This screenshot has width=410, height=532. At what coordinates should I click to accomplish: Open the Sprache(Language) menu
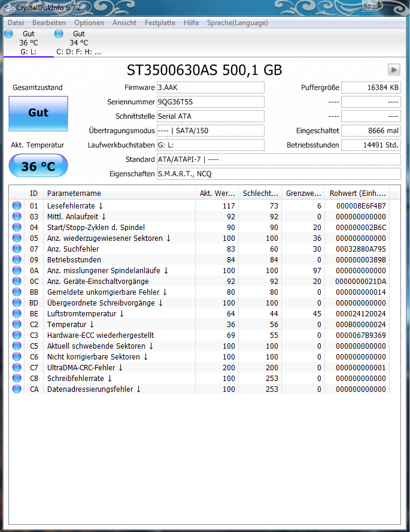tap(237, 23)
